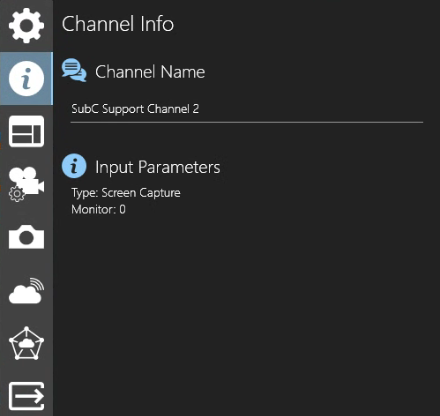Screen dimensions: 440x416
Task: Click the blue info icon beside Input Parameters
Action: click(x=74, y=166)
